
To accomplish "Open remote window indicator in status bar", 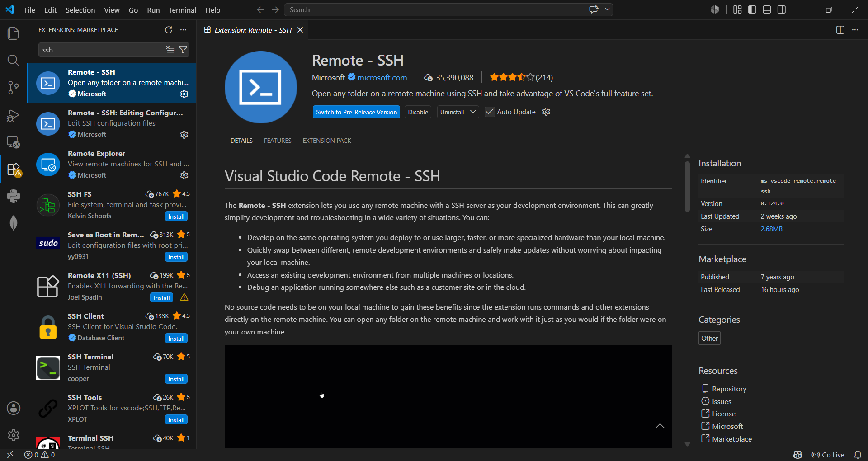I will [x=10, y=455].
